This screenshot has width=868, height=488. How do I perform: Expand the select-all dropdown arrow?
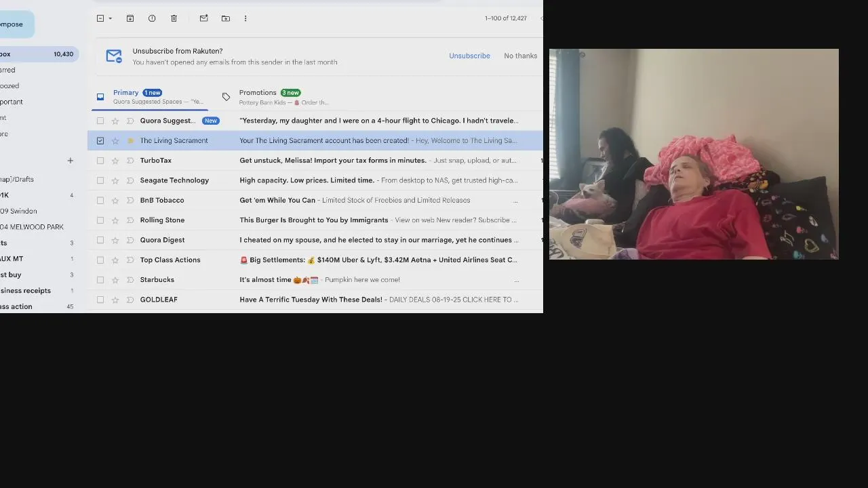[111, 18]
